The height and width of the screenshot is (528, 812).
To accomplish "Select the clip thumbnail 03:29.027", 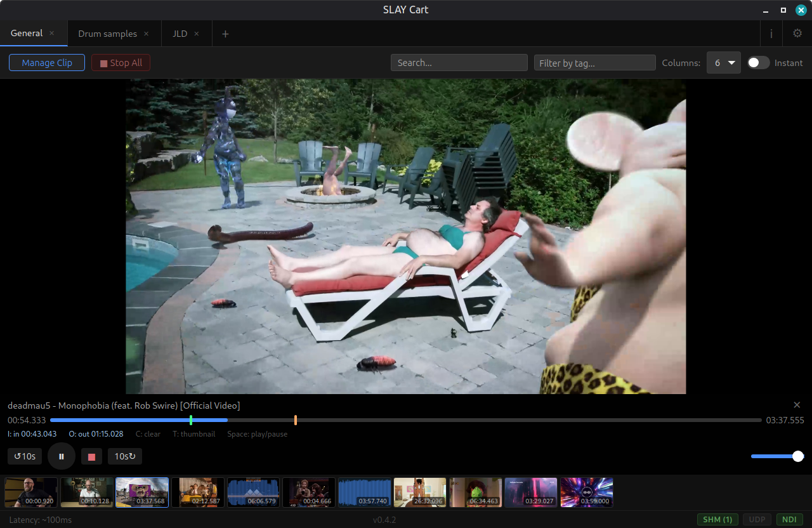I will point(531,492).
